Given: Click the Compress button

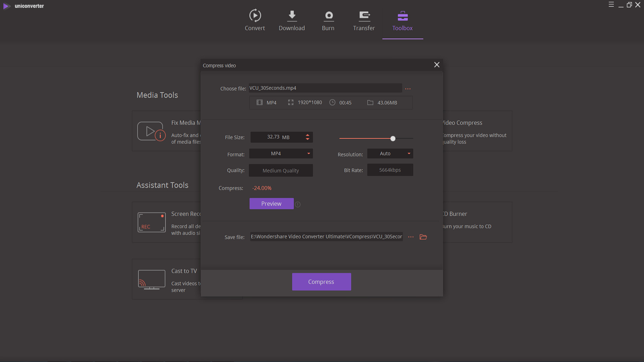Looking at the screenshot, I should (321, 282).
